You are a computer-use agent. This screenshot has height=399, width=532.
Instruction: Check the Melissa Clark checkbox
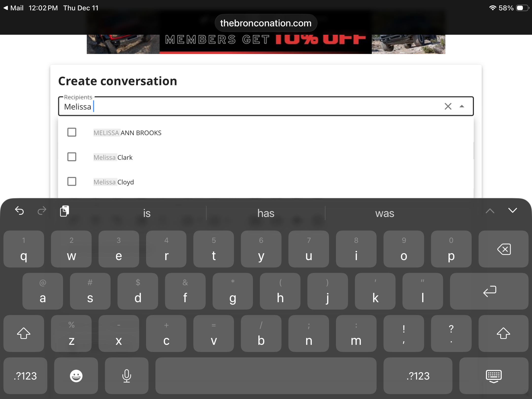pyautogui.click(x=72, y=157)
